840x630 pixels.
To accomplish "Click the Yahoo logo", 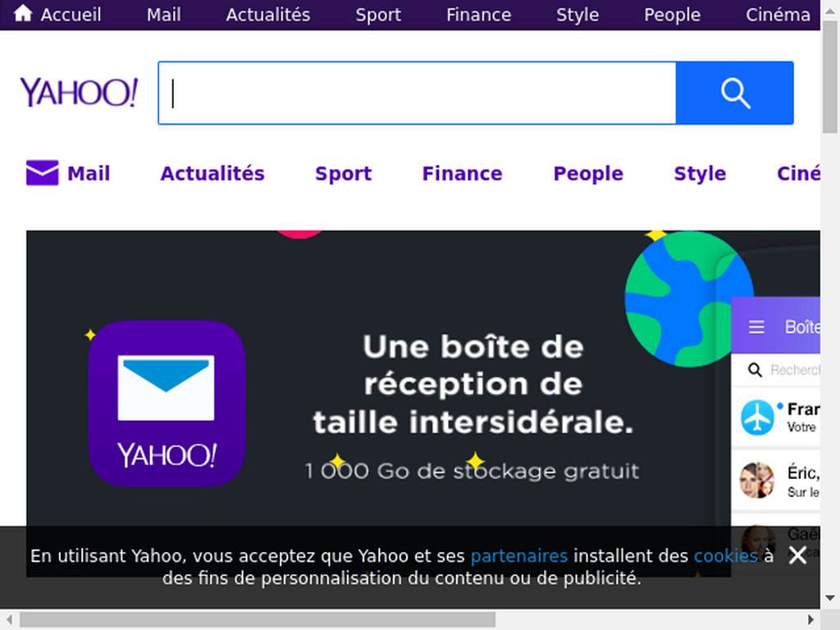I will 79,92.
